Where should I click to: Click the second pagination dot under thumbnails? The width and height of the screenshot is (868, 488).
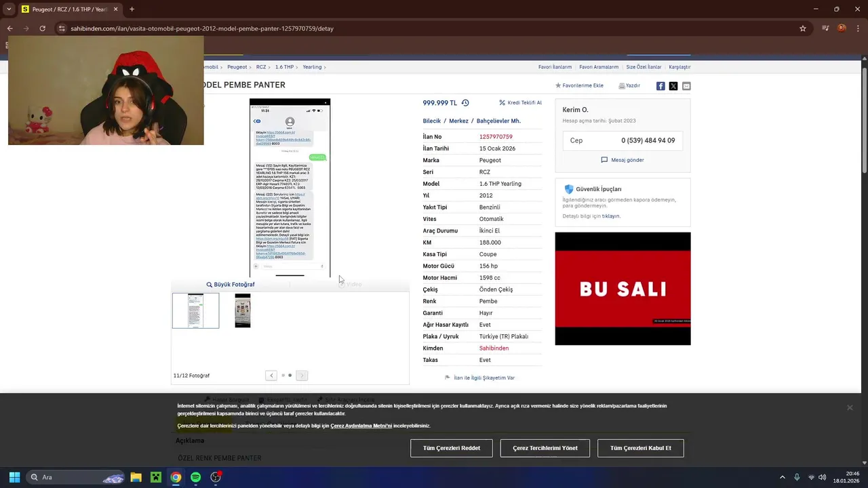pyautogui.click(x=290, y=375)
